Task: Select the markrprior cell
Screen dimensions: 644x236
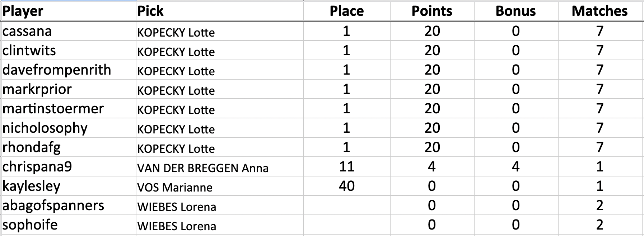Action: pos(68,89)
